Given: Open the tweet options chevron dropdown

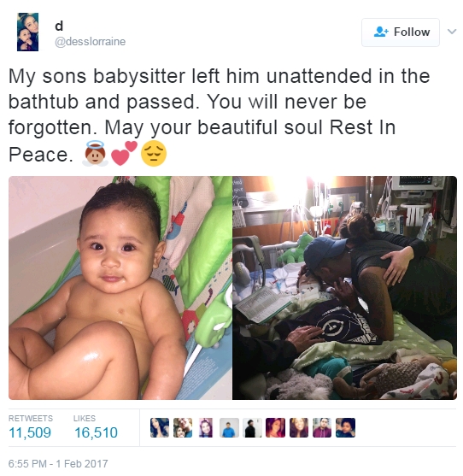Looking at the screenshot, I should [452, 32].
